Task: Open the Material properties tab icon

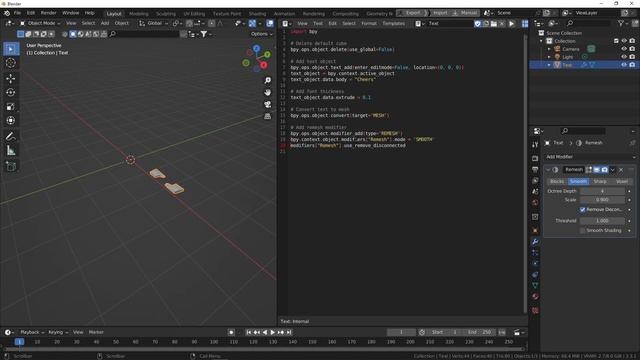Action: point(535,296)
